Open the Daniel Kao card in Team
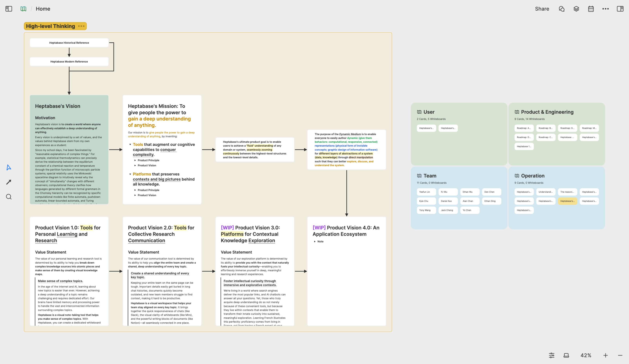Viewport: 629px width, 364px height. [x=448, y=201]
